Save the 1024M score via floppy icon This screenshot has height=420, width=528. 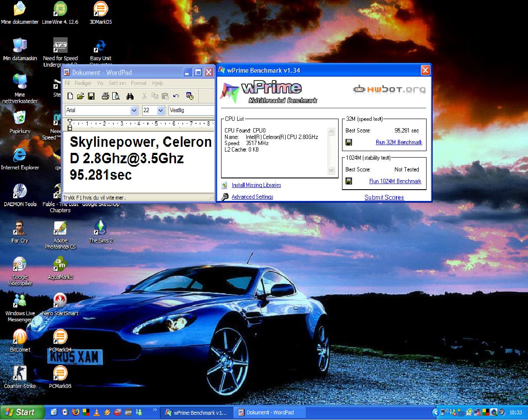click(349, 181)
